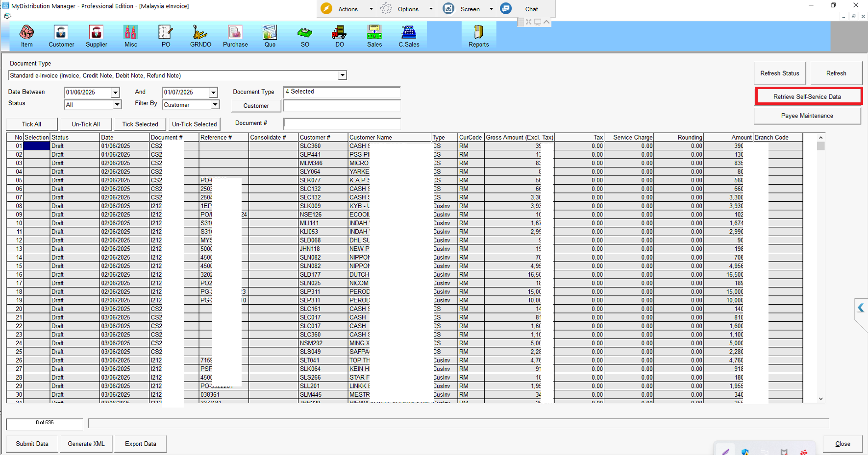The image size is (868, 457).
Task: Open the Filter By Customer dropdown
Action: click(x=215, y=105)
